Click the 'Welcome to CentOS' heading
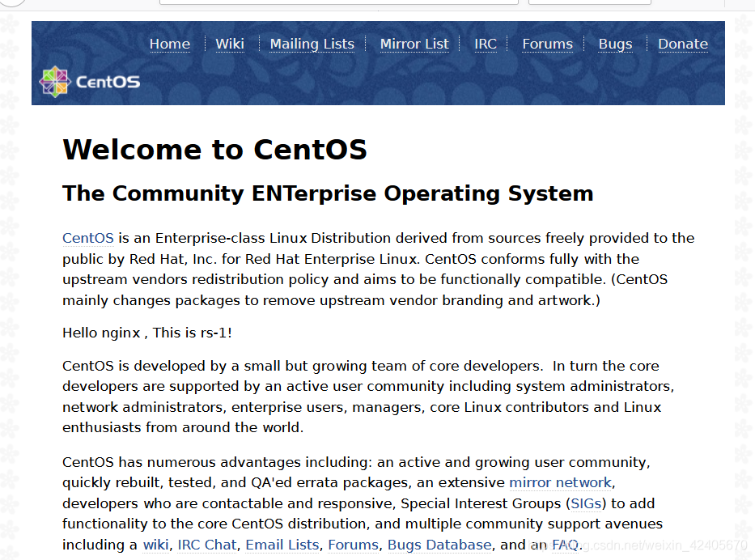 tap(214, 149)
